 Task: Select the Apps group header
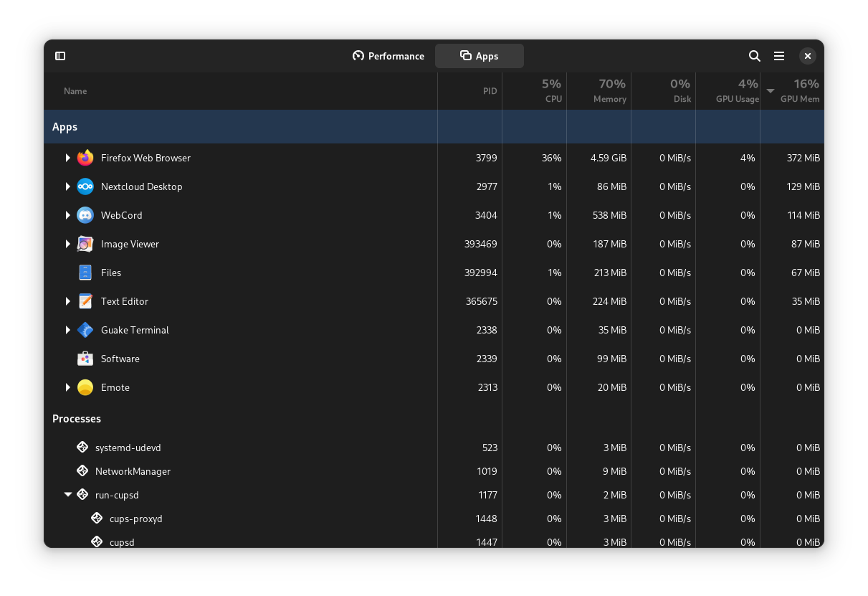tap(434, 127)
